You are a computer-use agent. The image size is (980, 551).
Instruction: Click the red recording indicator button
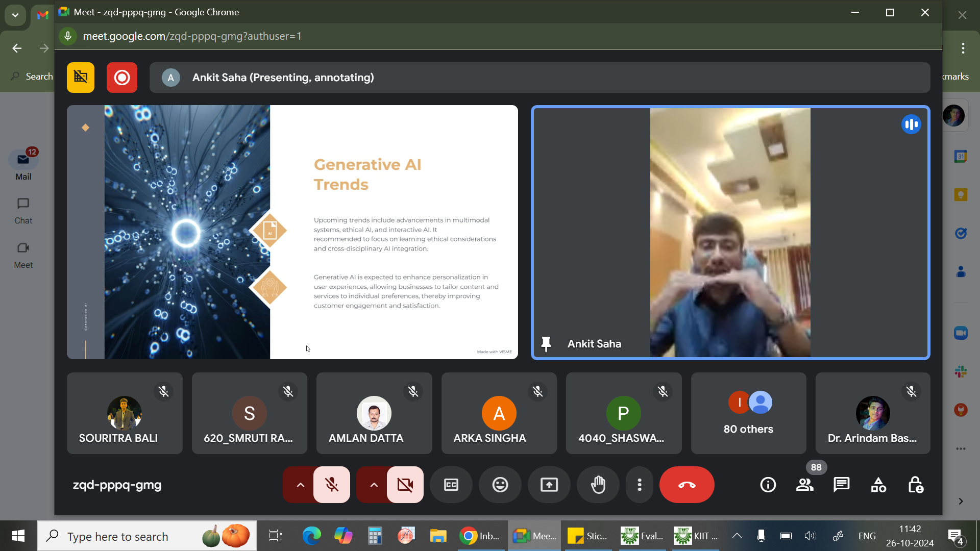[x=122, y=78]
